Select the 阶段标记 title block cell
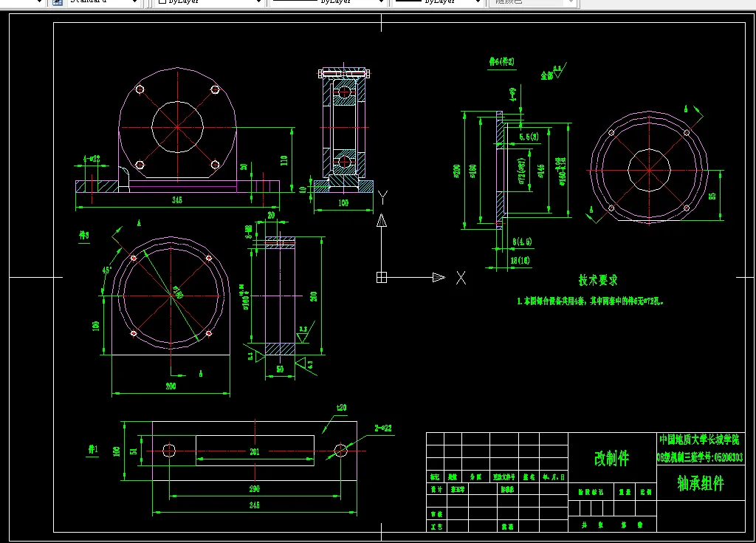Viewport: 756px width, 543px height. tap(591, 492)
